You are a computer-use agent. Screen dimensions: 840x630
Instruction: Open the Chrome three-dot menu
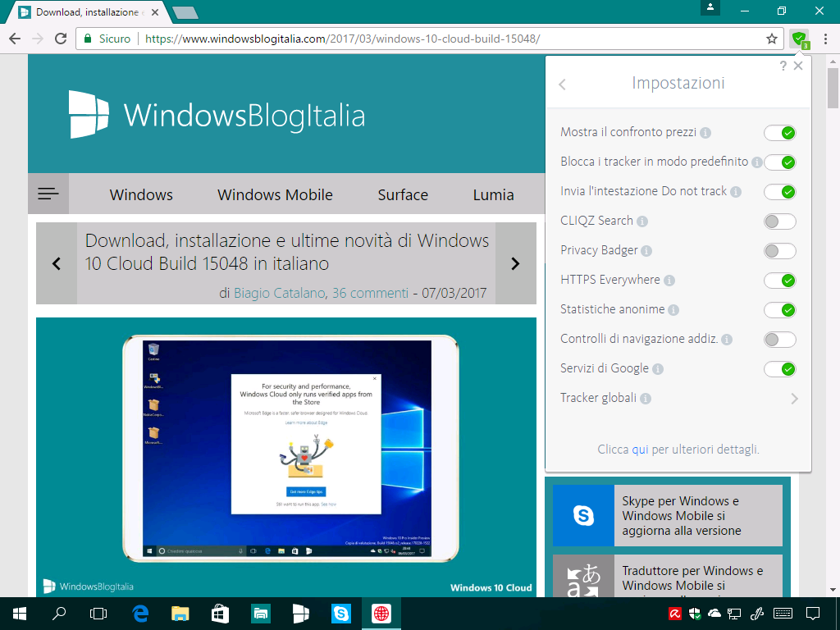pos(825,39)
